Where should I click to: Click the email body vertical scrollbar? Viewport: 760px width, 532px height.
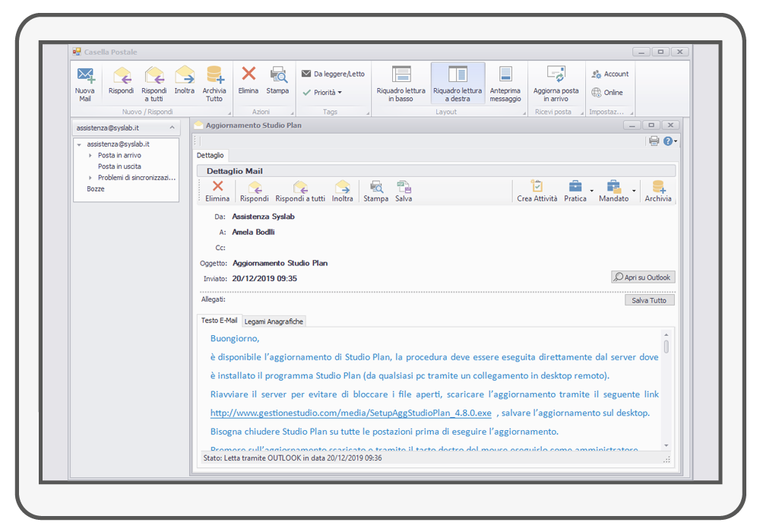[667, 380]
